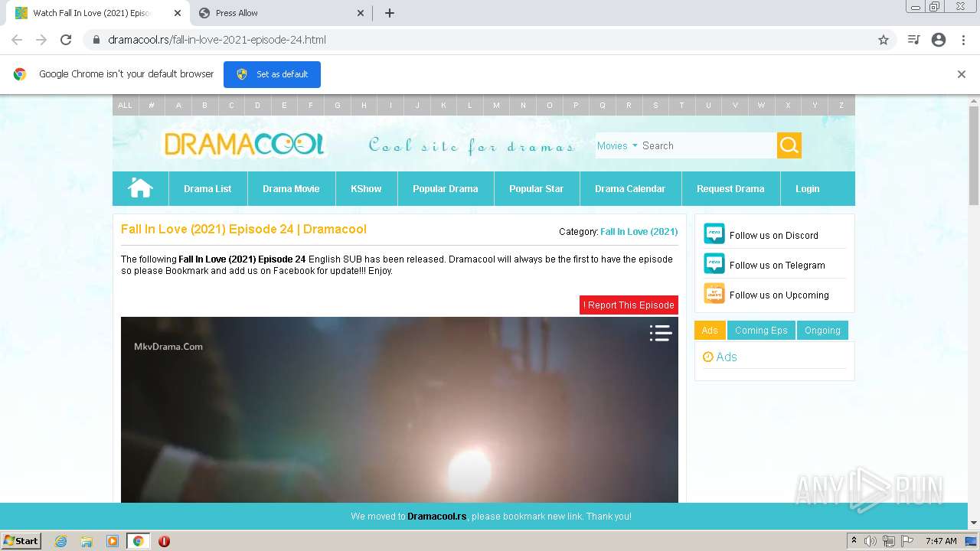Filter dramas by letter Z
The height and width of the screenshot is (551, 980).
[841, 106]
